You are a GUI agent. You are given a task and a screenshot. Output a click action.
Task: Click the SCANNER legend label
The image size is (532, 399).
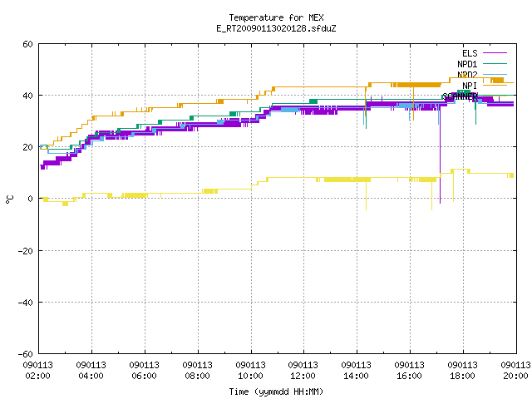click(x=460, y=96)
